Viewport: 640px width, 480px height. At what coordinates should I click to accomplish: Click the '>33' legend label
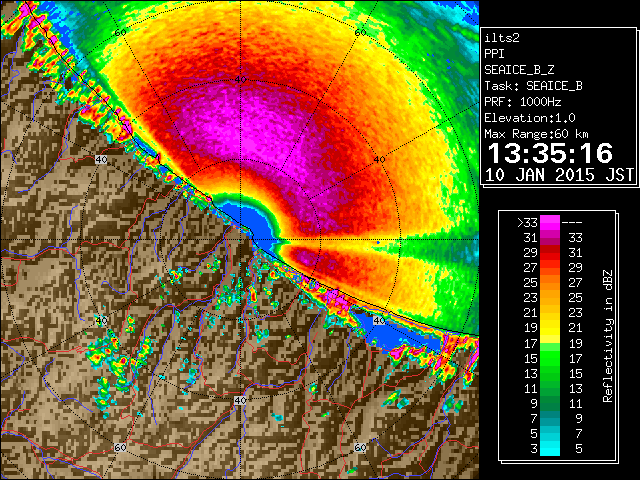[x=527, y=223]
